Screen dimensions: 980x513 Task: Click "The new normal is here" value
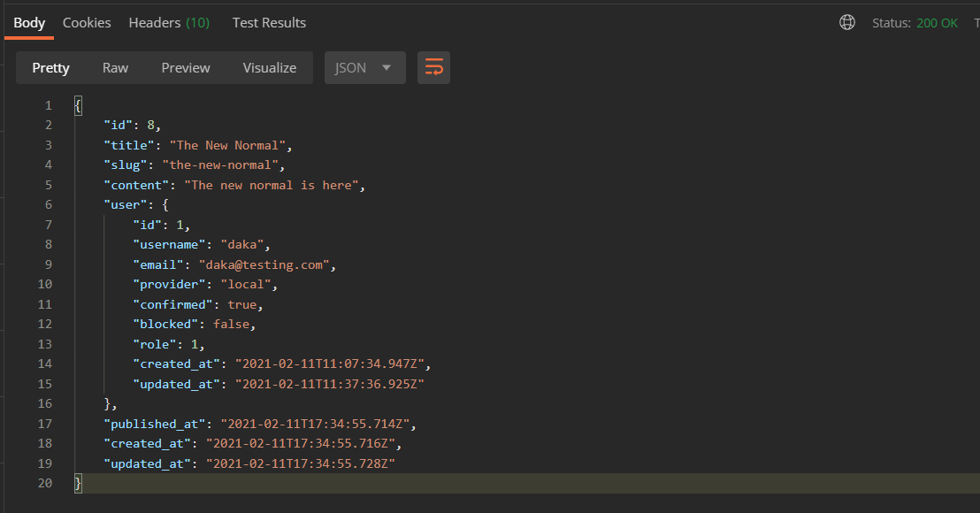(272, 185)
